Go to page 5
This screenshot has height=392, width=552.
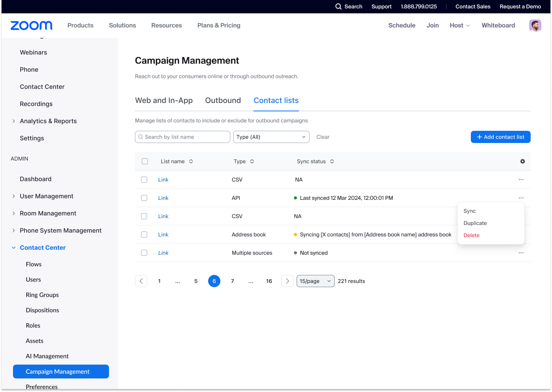pos(196,281)
